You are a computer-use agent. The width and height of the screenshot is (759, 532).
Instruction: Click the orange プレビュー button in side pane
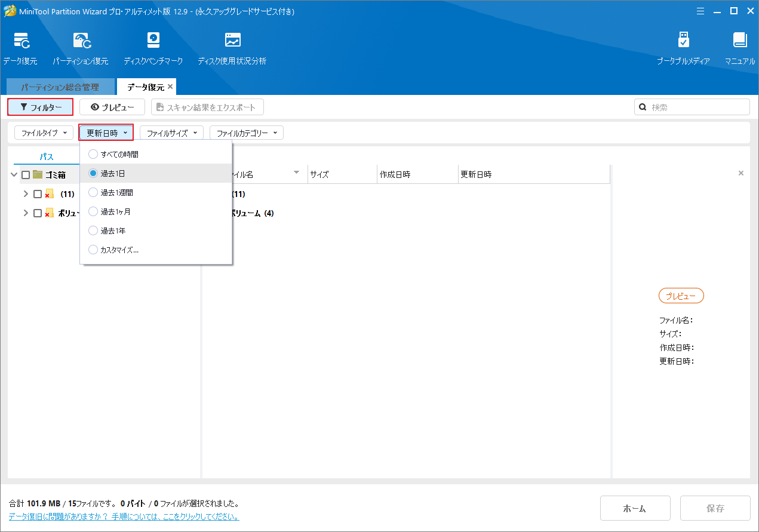(681, 296)
